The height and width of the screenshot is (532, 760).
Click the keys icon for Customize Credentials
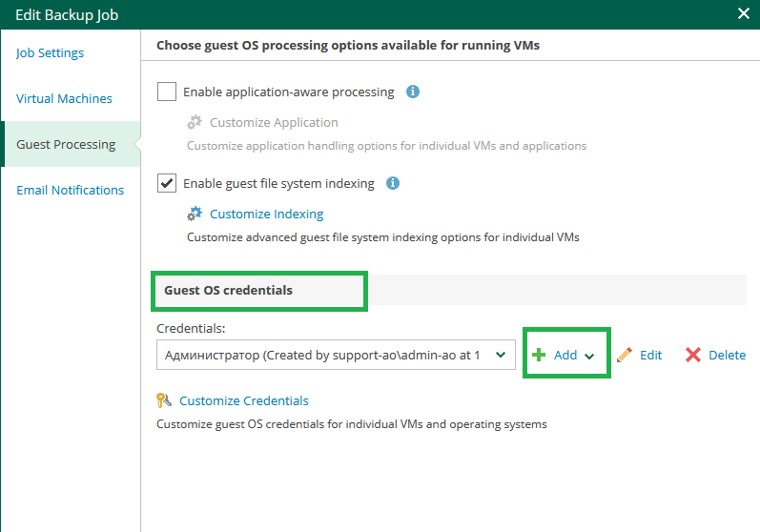tap(164, 400)
